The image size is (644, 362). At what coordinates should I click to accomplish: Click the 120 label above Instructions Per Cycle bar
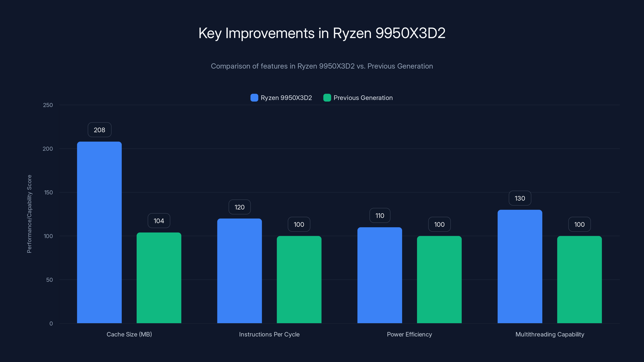pos(239,207)
